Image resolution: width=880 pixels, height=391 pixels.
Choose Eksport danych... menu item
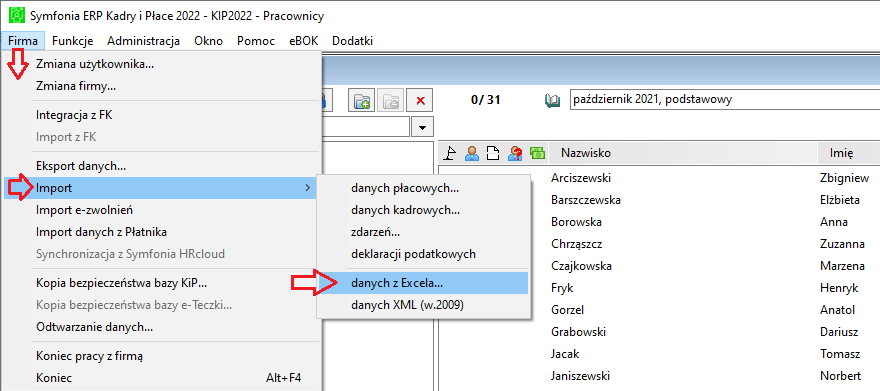[x=163, y=166]
